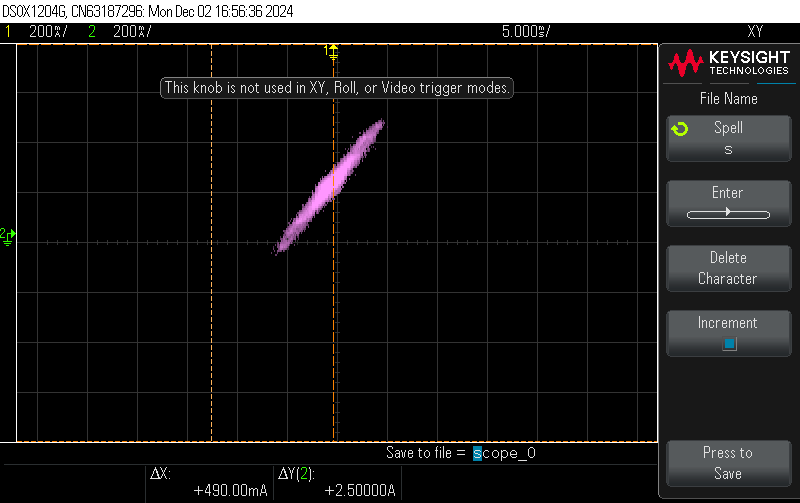The image size is (800, 503).
Task: Select the green channel 2 number indicator
Action: coord(92,31)
